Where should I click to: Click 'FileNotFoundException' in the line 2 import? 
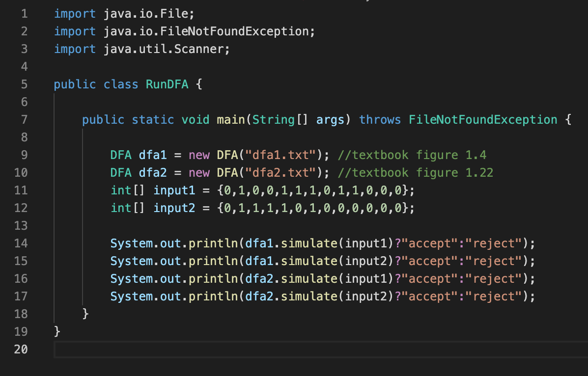[x=234, y=31]
